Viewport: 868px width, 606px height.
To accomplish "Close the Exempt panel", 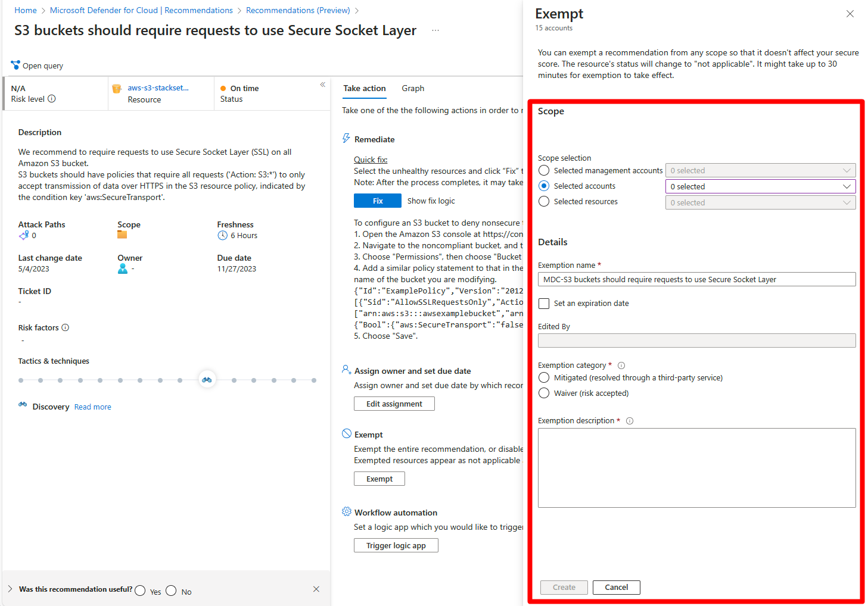I will [x=850, y=14].
